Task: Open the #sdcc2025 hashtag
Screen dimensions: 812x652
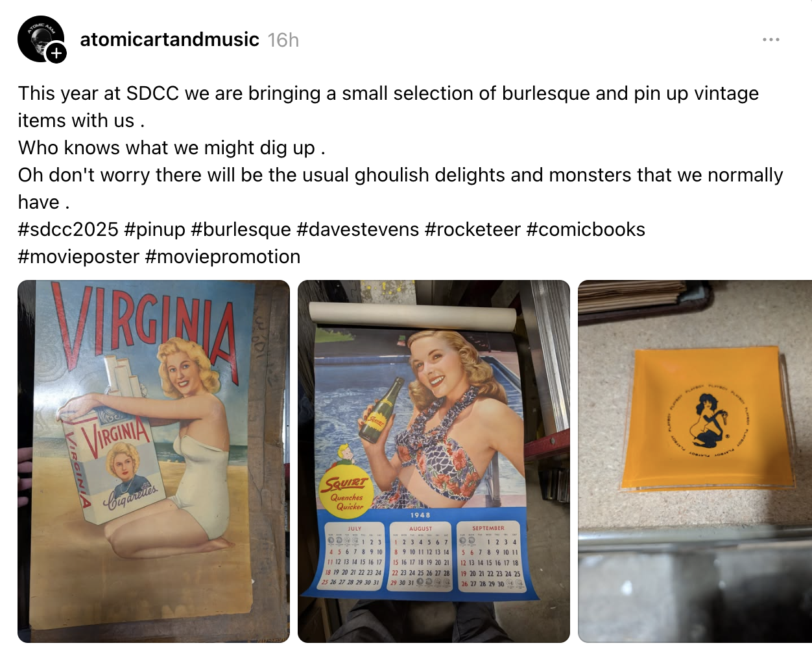Action: pos(68,229)
